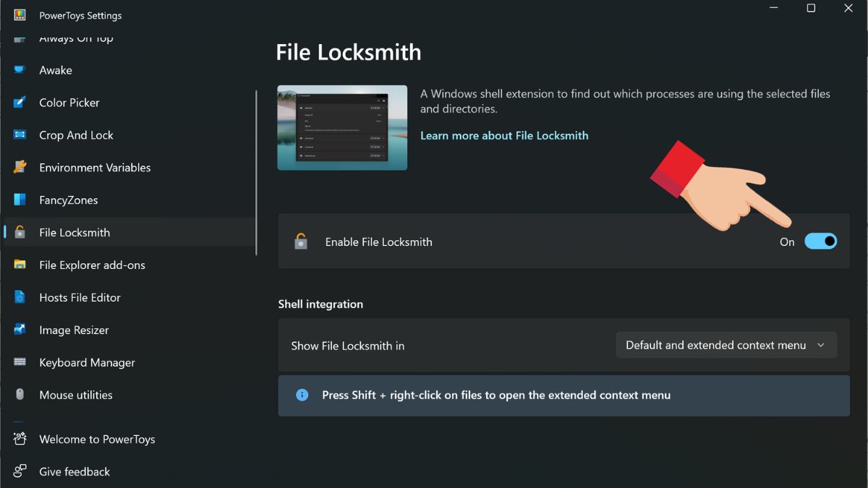Click the Crop And Lock icon

(20, 135)
